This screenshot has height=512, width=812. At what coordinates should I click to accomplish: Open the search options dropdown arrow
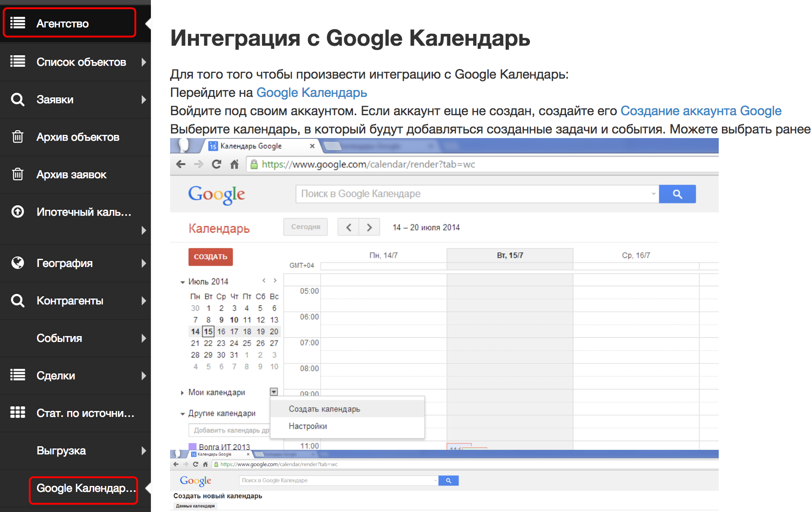(653, 194)
